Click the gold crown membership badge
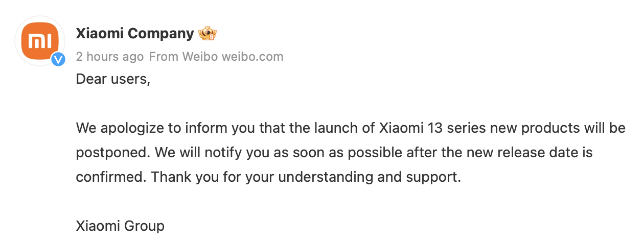Image resolution: width=644 pixels, height=242 pixels. (208, 34)
